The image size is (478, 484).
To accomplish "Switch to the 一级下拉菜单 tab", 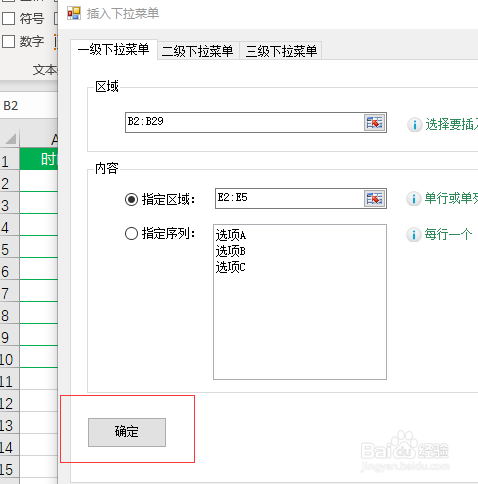I will [114, 50].
